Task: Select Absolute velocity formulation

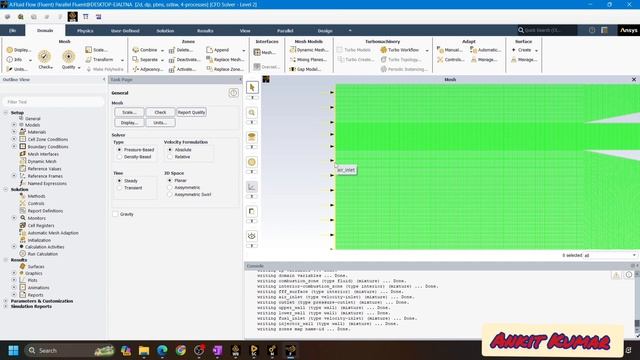Action: [170, 150]
